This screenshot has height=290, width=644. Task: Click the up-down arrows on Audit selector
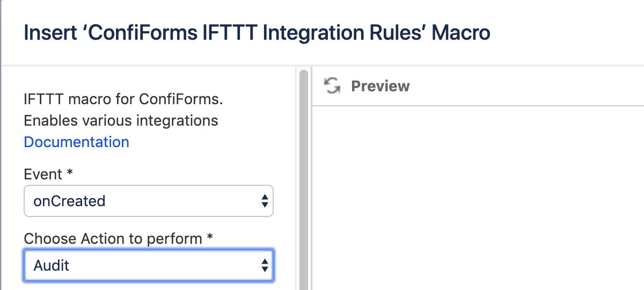pyautogui.click(x=264, y=265)
